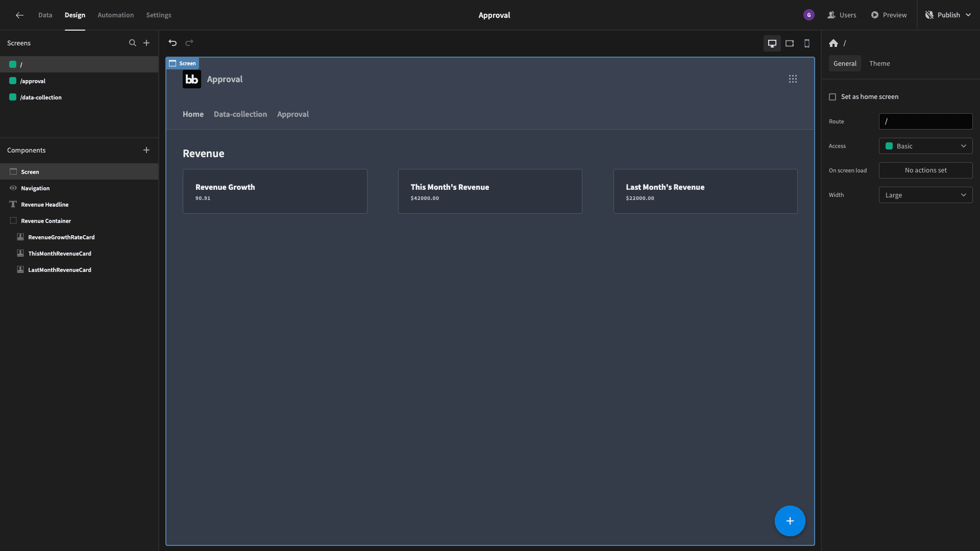
Task: Select the /data-collection screen
Action: tap(79, 97)
